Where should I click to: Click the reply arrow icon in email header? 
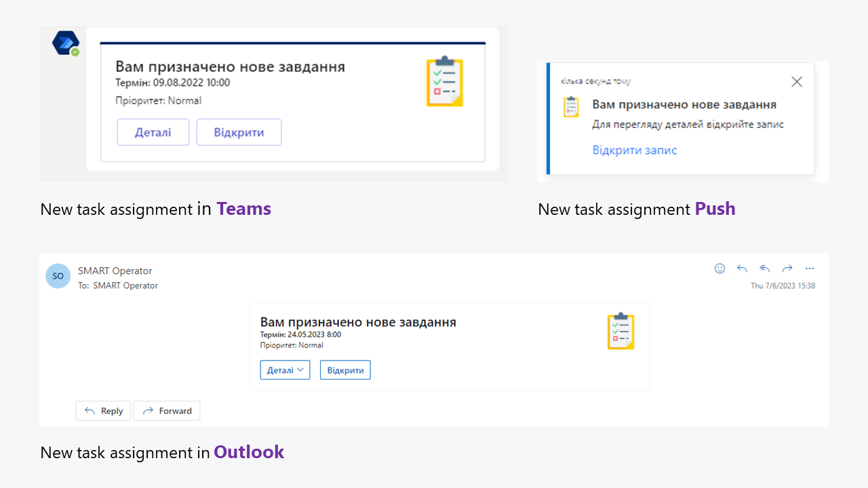pos(743,268)
